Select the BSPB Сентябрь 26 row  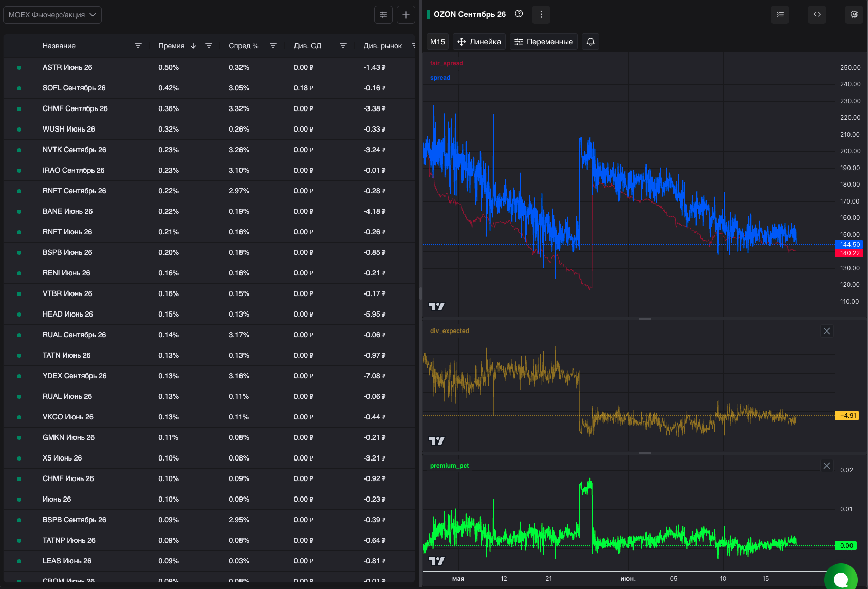(209, 520)
